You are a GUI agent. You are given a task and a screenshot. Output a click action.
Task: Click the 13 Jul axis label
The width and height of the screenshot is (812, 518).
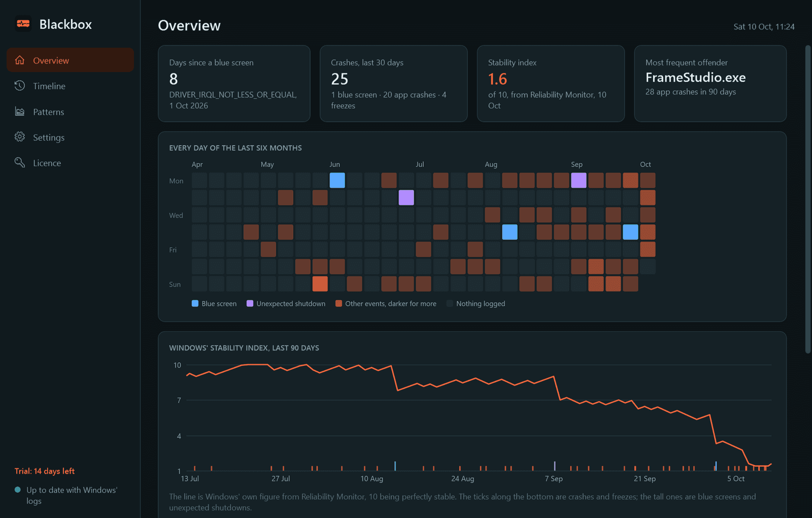point(190,478)
